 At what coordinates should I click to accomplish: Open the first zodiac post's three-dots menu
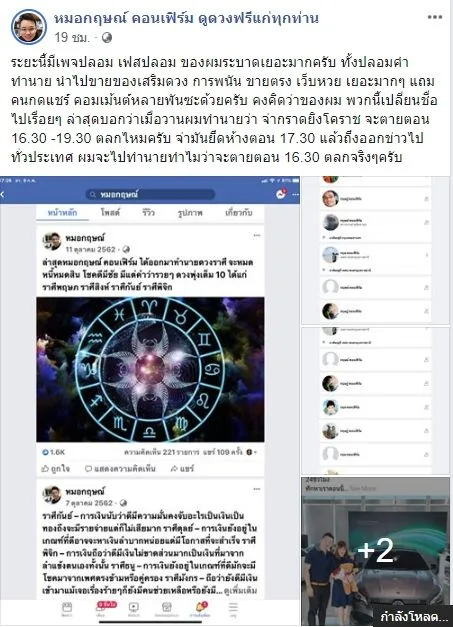coord(257,236)
